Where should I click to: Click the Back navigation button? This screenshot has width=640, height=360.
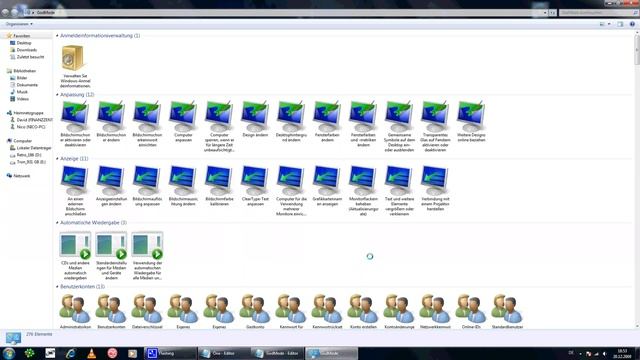[5, 12]
